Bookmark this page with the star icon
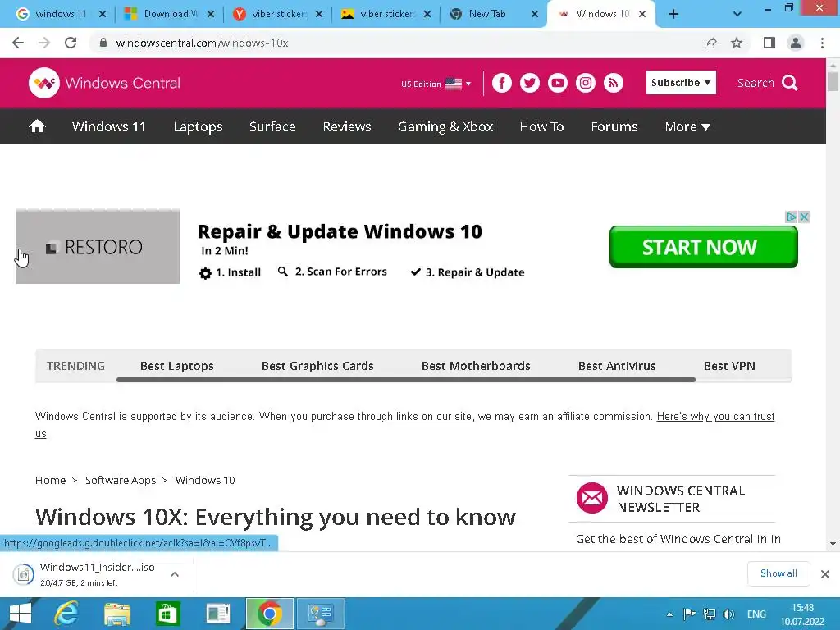840x630 pixels. point(737,43)
